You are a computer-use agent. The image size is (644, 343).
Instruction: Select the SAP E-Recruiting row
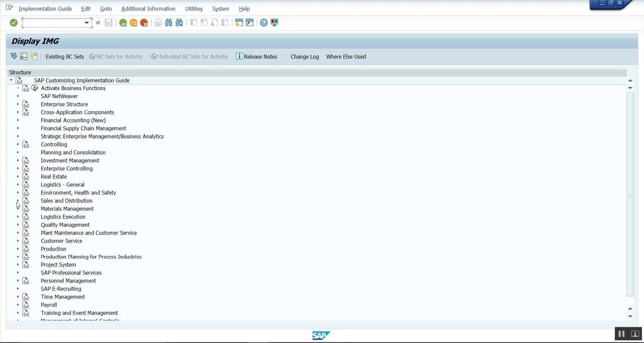click(x=61, y=289)
